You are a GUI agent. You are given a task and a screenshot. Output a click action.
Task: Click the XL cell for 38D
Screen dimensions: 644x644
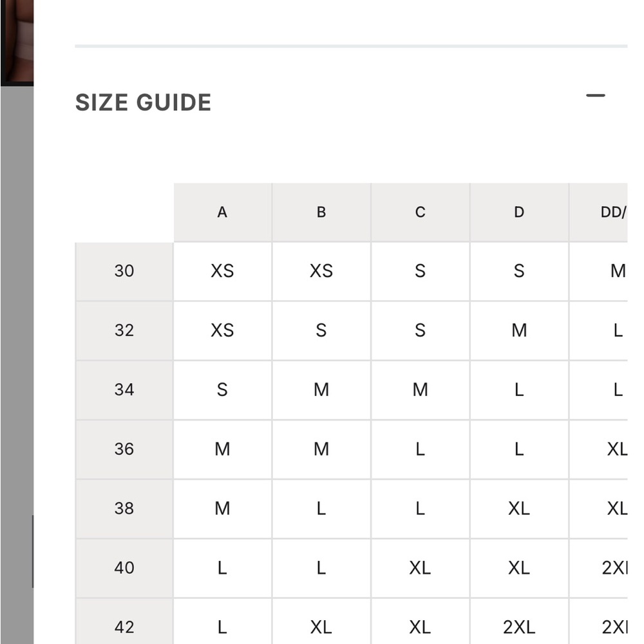click(x=520, y=509)
